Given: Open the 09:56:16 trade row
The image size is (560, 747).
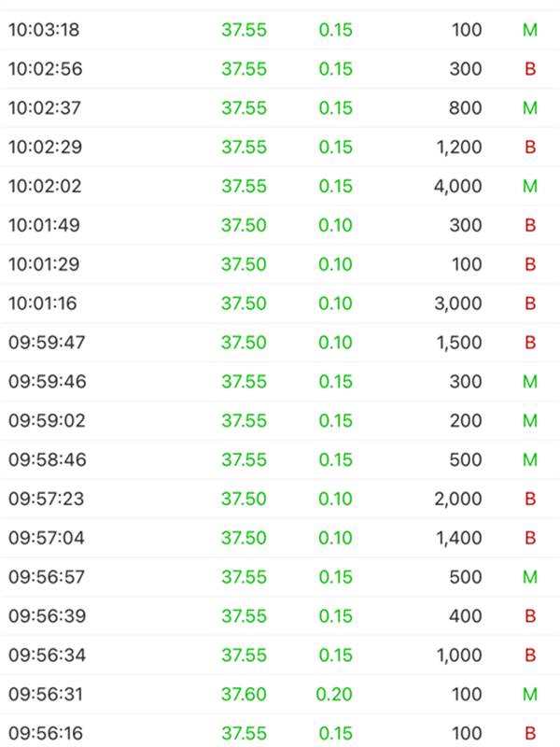Looking at the screenshot, I should (280, 731).
